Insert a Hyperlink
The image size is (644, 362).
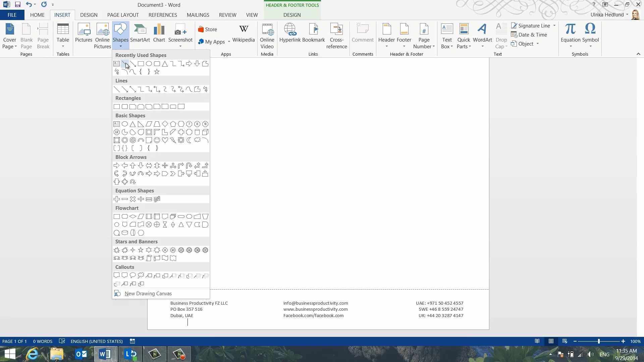[290, 34]
